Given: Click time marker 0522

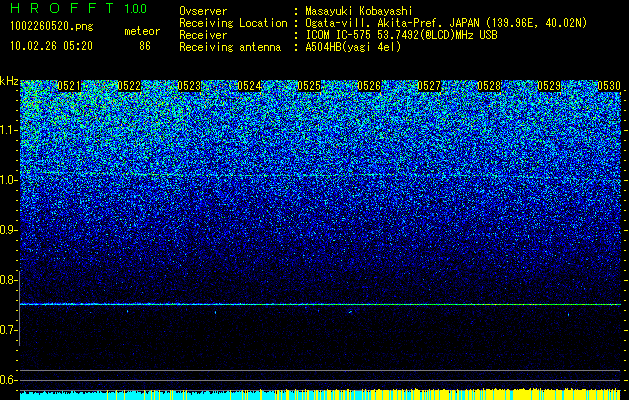Looking at the screenshot, I should point(129,86).
